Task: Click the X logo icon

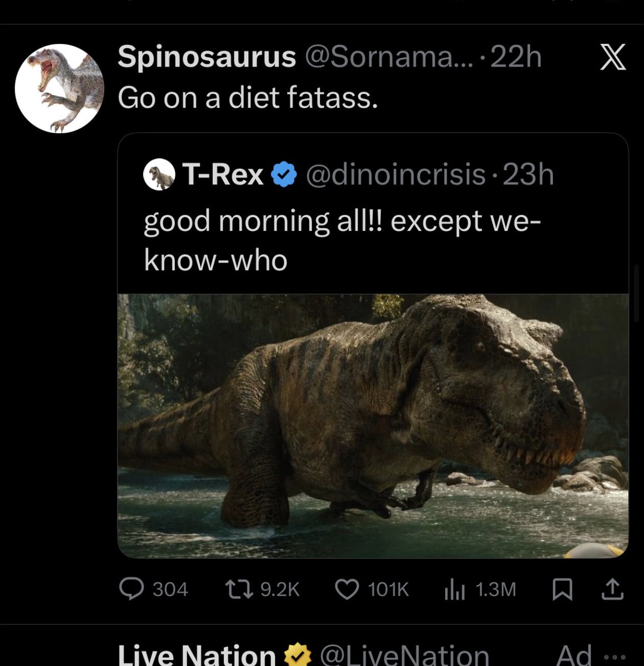Action: click(x=613, y=57)
